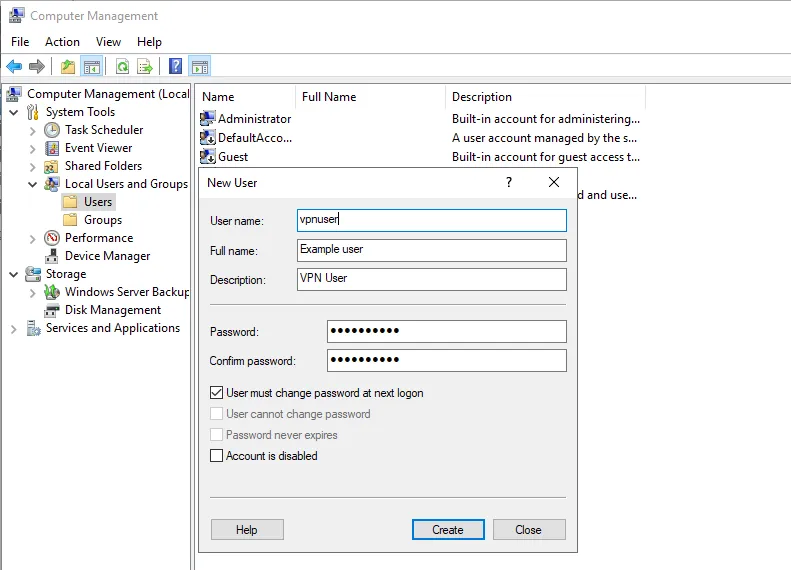Select the Administrator user account icon
This screenshot has height=570, width=791.
coord(208,119)
